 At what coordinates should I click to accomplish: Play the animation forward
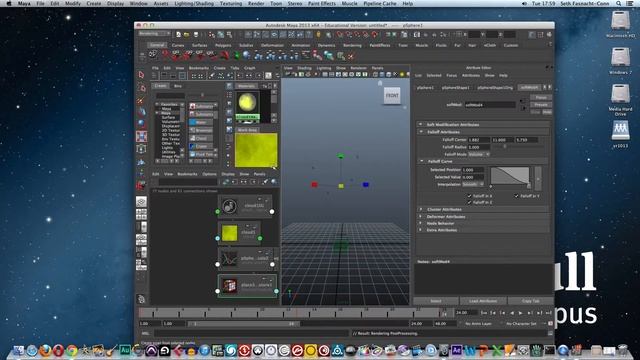pyautogui.click(x=521, y=313)
